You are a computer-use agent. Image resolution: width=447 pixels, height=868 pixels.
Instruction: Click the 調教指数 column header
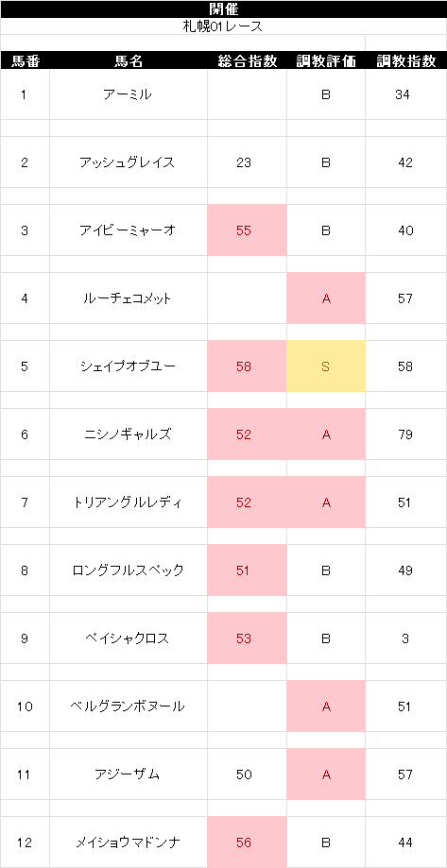pos(406,60)
